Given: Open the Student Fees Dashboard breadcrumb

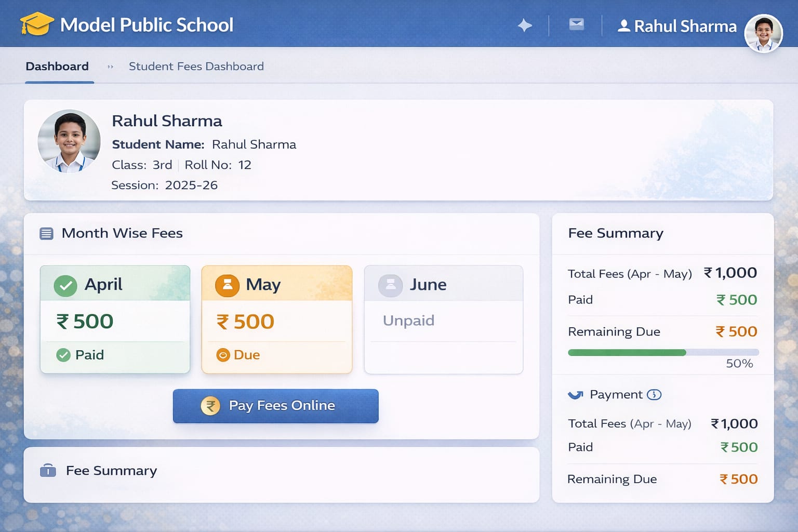Looking at the screenshot, I should (x=196, y=66).
